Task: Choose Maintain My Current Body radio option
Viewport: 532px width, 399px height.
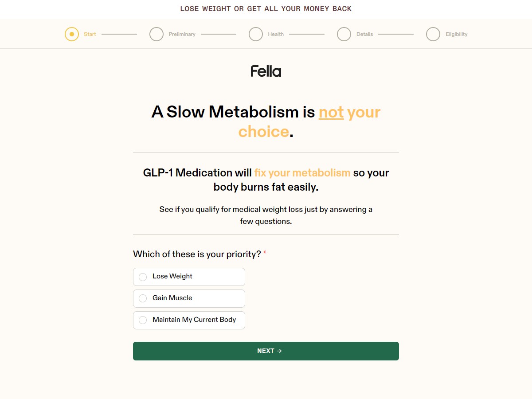Action: point(143,320)
